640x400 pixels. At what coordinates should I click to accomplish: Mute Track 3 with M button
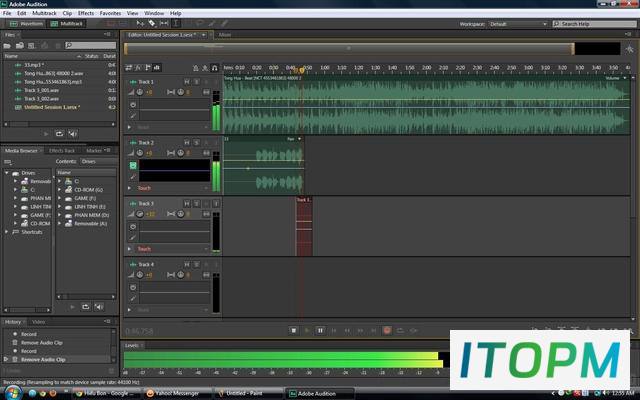click(x=187, y=204)
